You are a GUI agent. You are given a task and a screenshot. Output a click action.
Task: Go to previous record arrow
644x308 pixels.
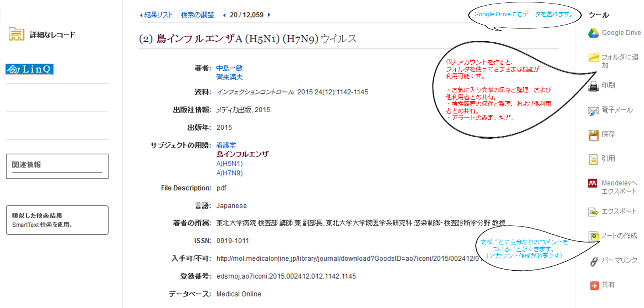(x=224, y=15)
